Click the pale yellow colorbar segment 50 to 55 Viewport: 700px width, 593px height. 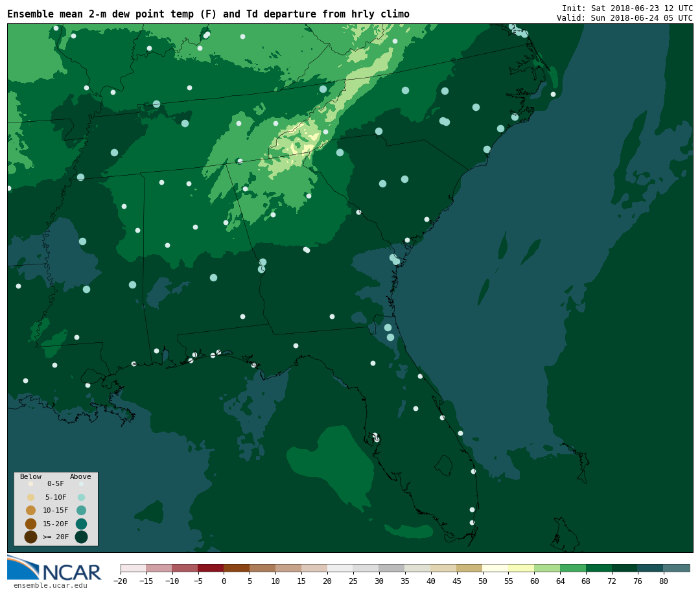[x=496, y=568]
